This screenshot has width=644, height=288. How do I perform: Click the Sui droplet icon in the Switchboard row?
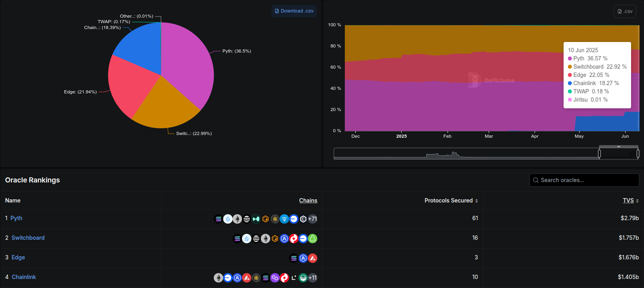point(247,239)
